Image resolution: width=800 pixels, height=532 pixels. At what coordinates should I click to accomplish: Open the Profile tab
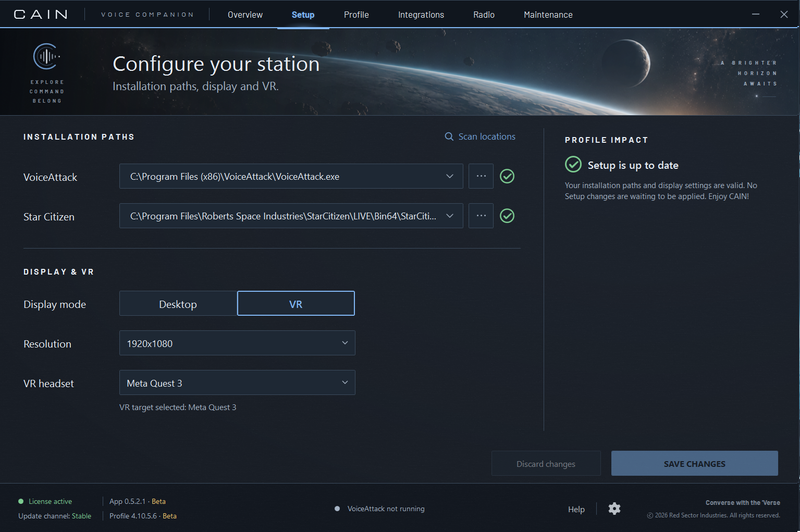click(356, 15)
